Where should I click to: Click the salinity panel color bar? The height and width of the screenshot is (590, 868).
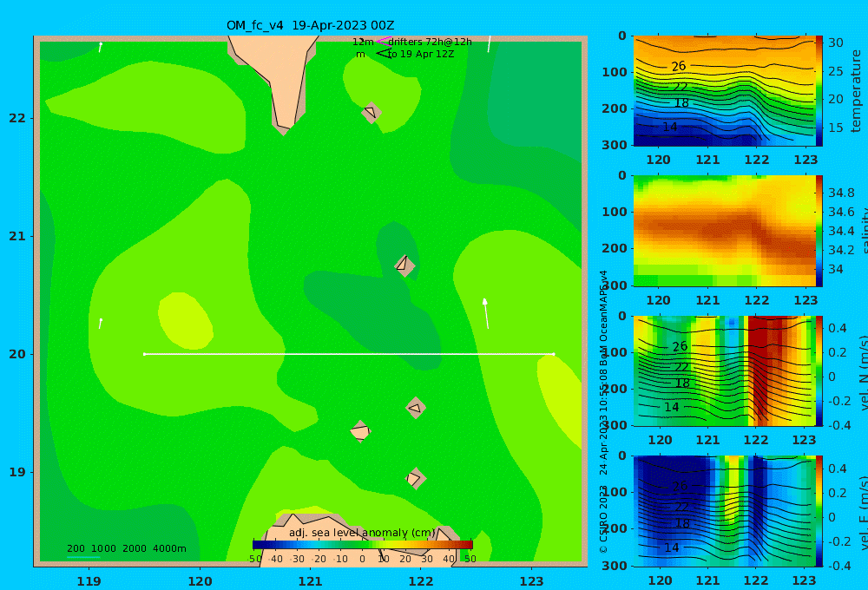819,231
